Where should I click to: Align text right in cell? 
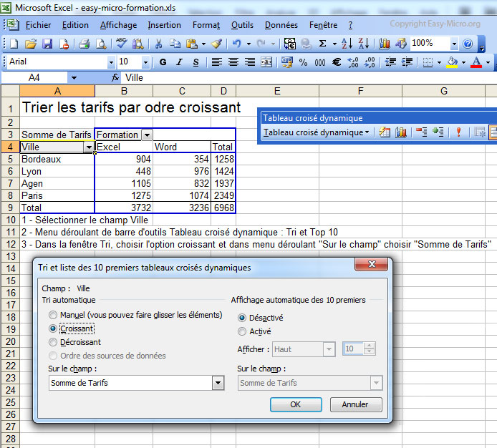[250, 62]
